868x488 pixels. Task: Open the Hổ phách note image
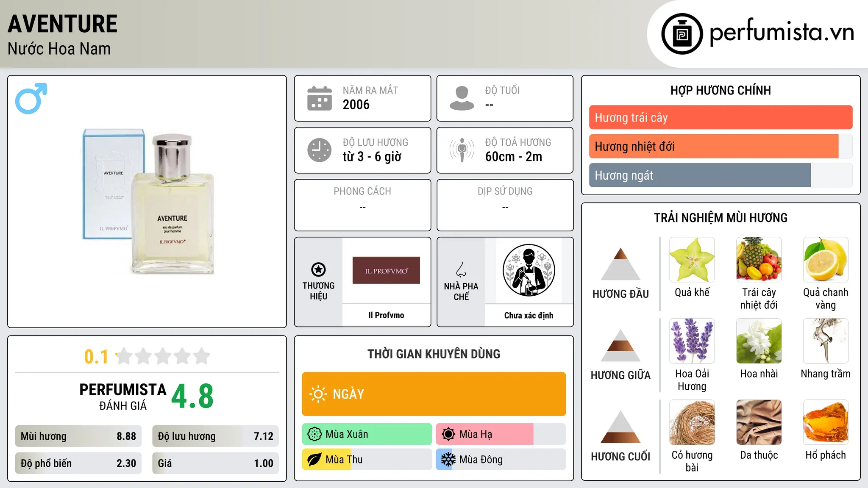click(826, 422)
